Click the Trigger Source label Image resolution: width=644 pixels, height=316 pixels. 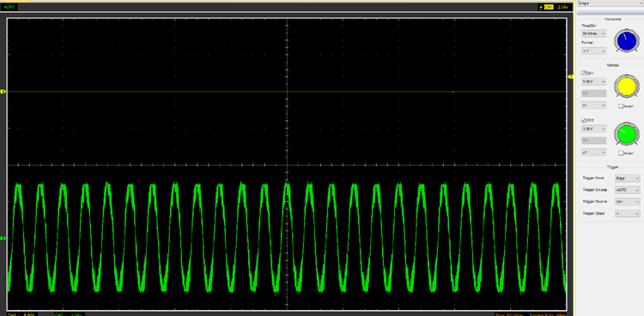point(595,202)
